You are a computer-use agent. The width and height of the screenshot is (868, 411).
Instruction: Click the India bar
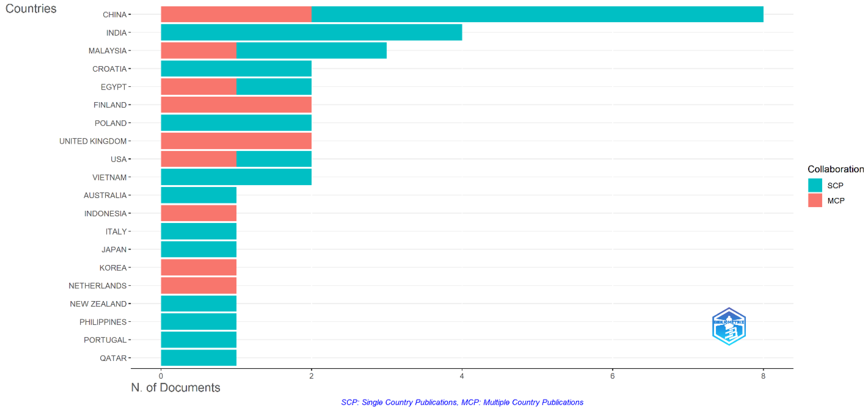(311, 33)
